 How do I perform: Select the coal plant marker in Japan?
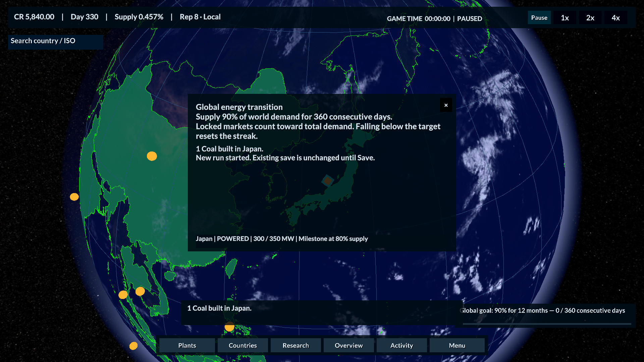328,181
